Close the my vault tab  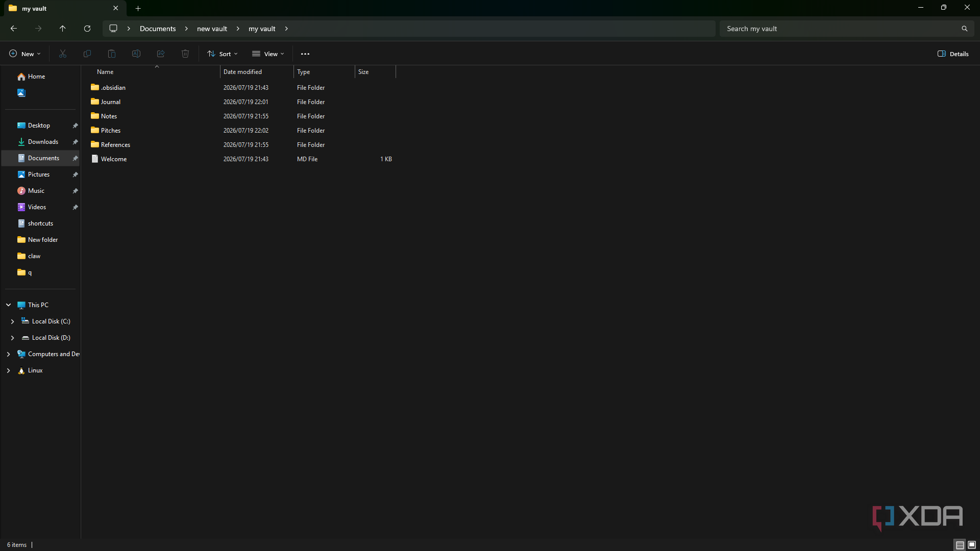pyautogui.click(x=116, y=8)
